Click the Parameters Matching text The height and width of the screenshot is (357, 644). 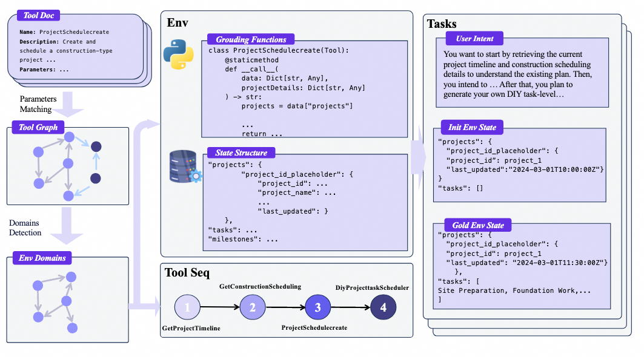38,104
